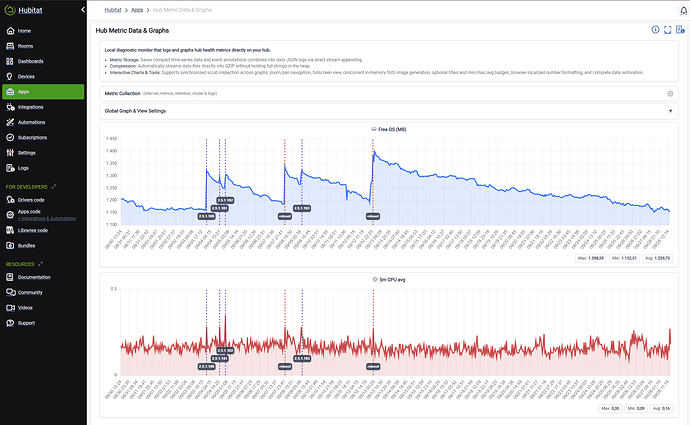The width and height of the screenshot is (690, 425).
Task: Open Drivers code in the developer section
Action: (x=31, y=200)
